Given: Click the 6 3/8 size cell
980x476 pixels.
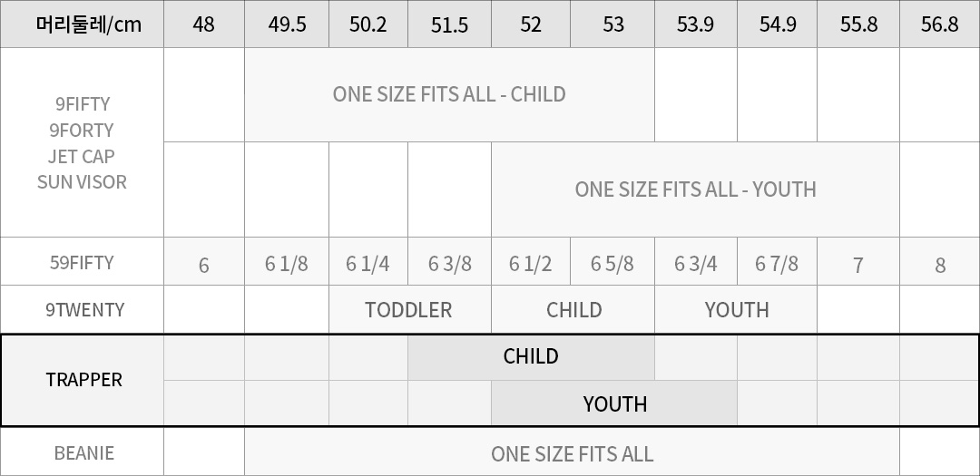Looking at the screenshot, I should click(x=449, y=264).
